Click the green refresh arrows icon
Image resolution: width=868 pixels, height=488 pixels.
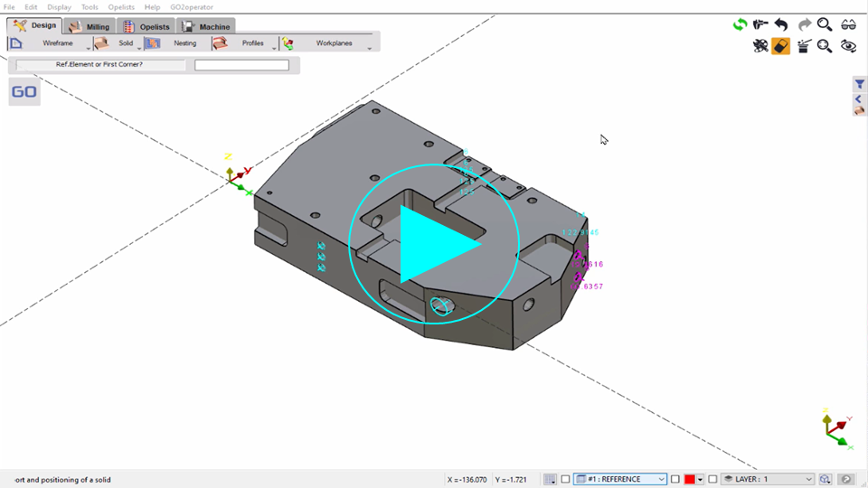click(740, 25)
